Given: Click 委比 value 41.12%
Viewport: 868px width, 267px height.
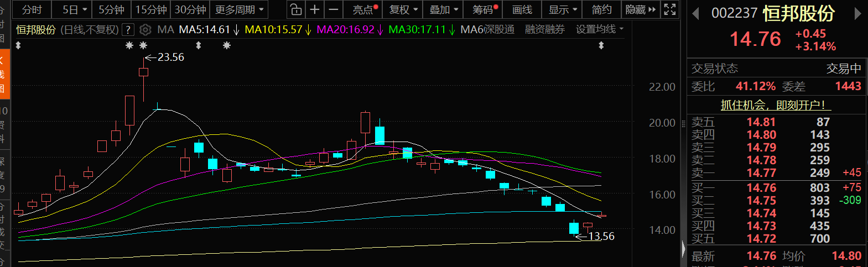Looking at the screenshot, I should [756, 86].
